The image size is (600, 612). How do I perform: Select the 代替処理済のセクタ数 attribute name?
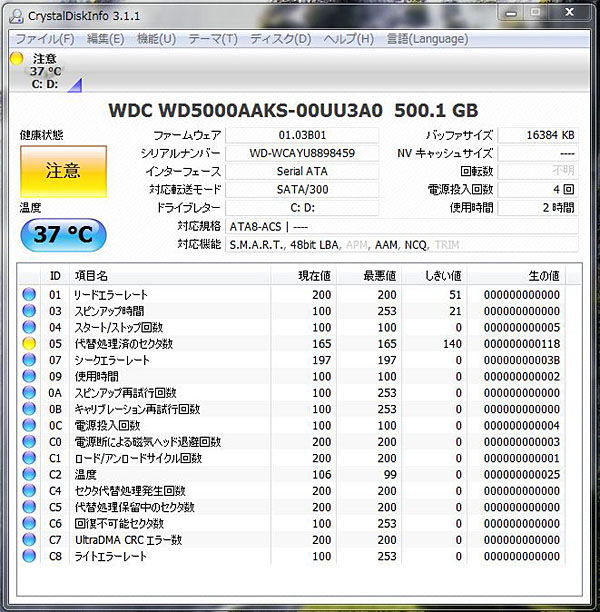pos(124,344)
